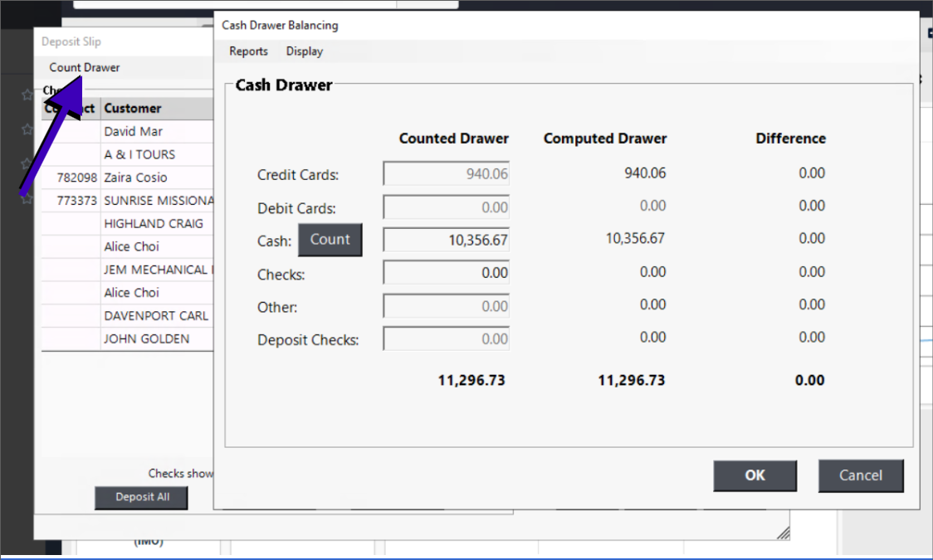Select the Deposit Checks counted field

tap(447, 338)
